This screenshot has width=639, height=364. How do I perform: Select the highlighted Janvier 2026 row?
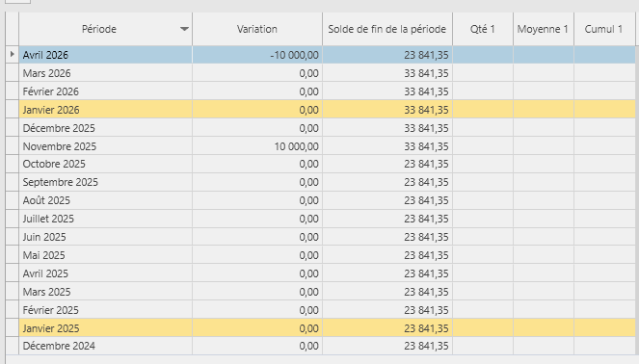point(327,110)
